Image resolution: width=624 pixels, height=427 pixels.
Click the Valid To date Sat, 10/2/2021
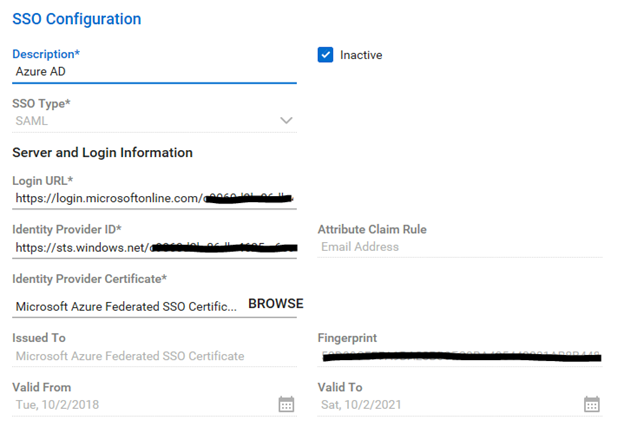click(x=361, y=405)
